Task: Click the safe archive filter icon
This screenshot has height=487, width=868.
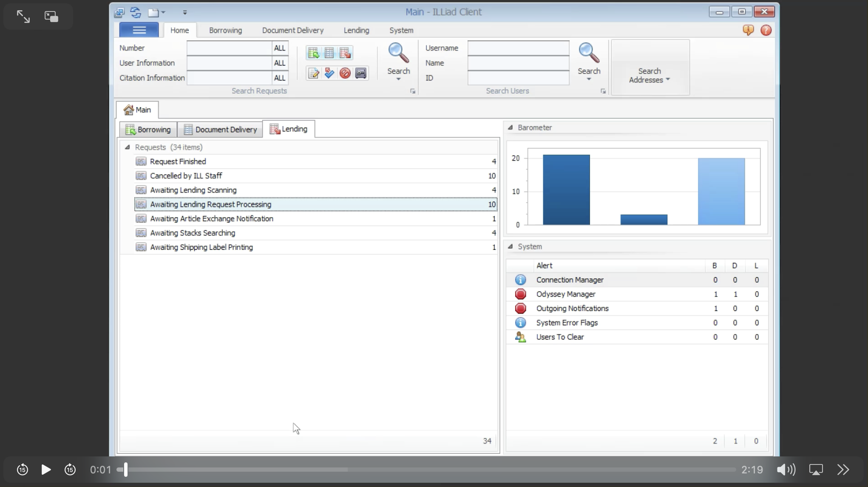Action: tap(360, 73)
